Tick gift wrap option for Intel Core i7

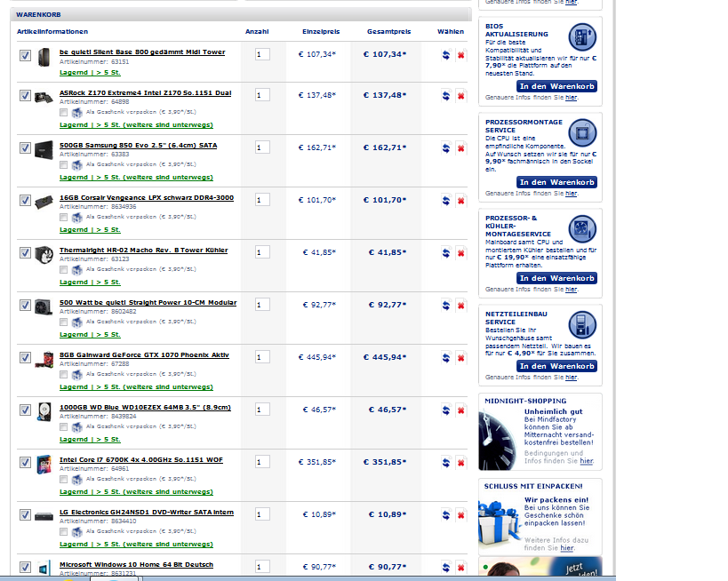tap(64, 480)
